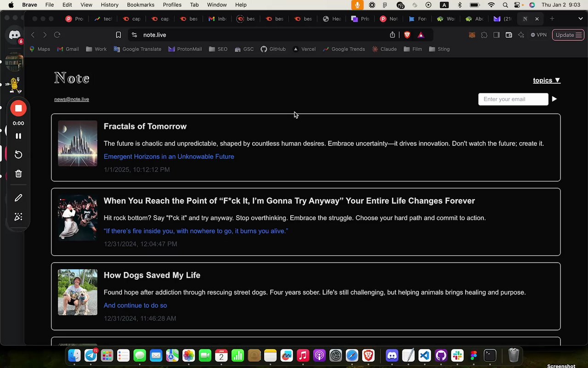
Task: Open the orange microphone menu bar icon
Action: [x=357, y=5]
